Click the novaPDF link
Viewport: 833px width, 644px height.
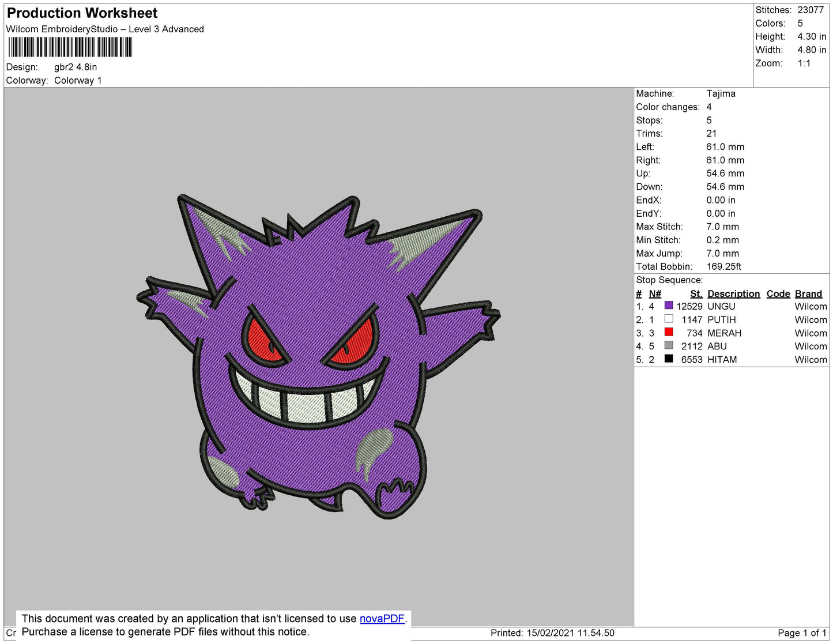(382, 619)
